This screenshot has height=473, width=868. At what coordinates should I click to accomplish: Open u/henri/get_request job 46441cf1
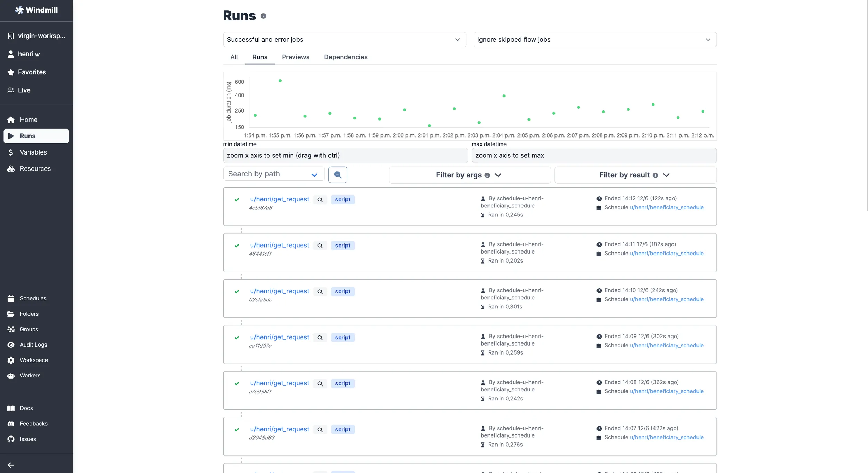pos(279,245)
